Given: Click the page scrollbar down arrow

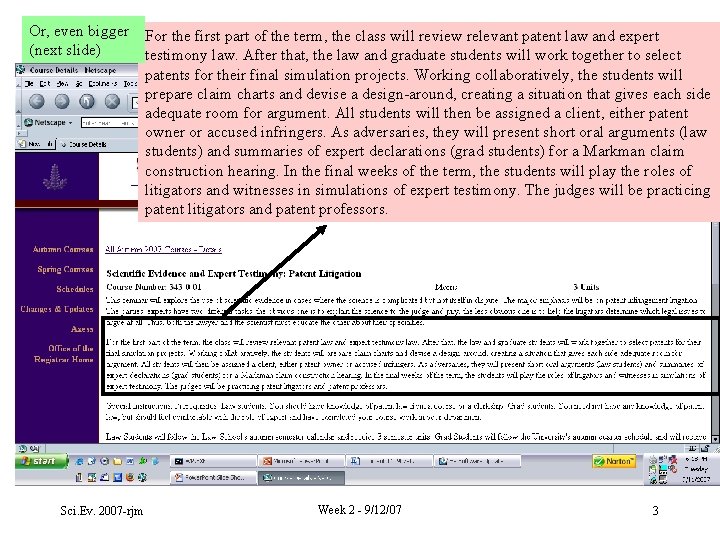Looking at the screenshot, I should [715, 439].
